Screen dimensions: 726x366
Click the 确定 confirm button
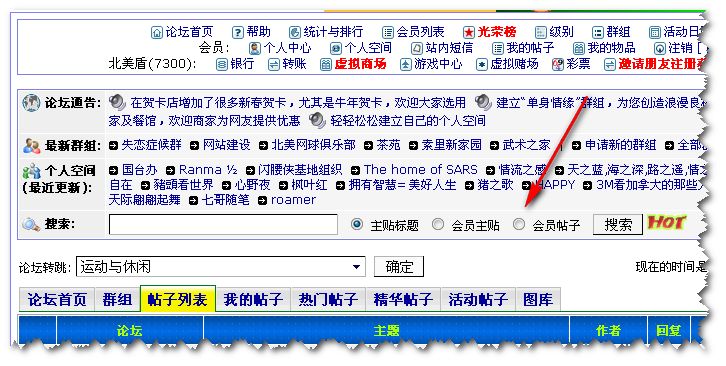399,267
